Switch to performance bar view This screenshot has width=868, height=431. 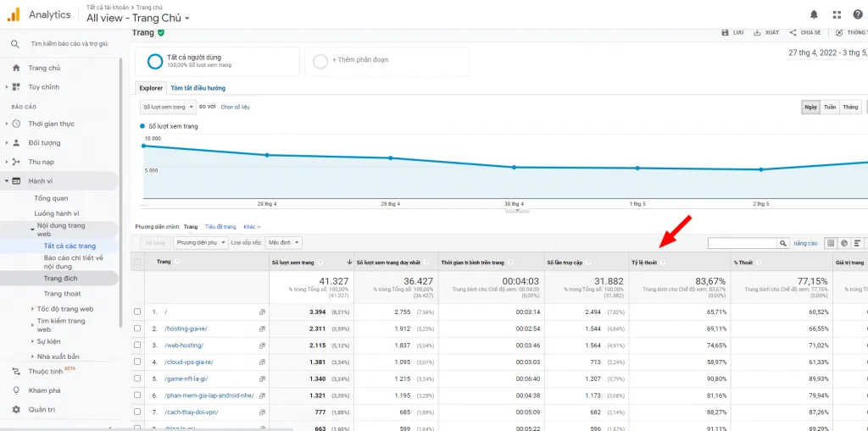click(858, 243)
